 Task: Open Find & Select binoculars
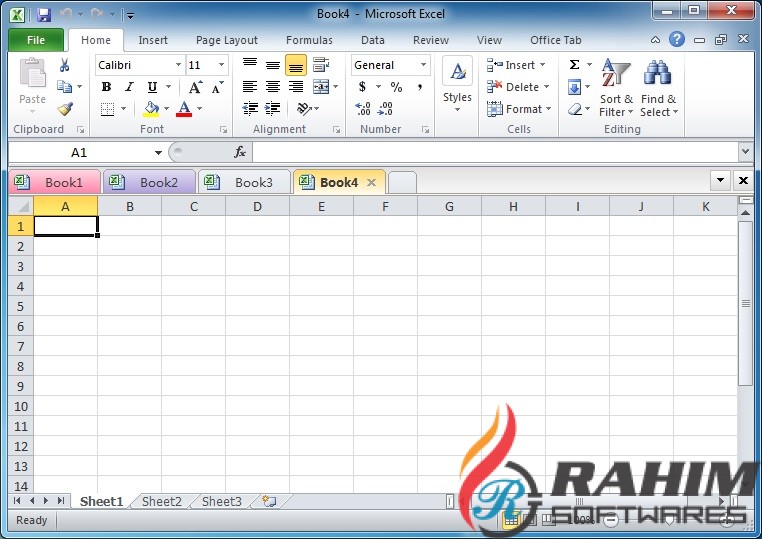[x=658, y=88]
